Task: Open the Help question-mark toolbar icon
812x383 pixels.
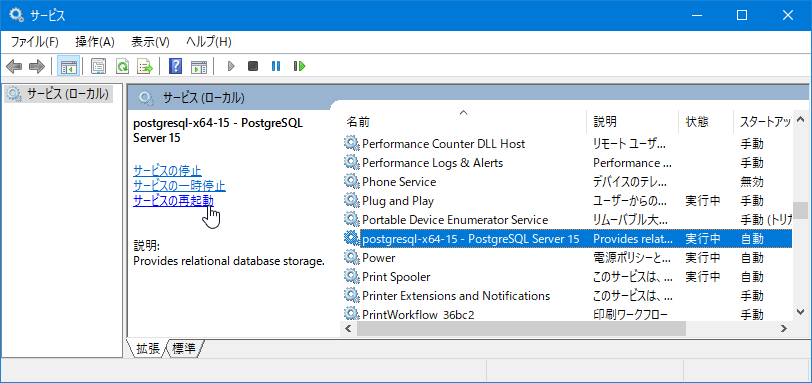Action: click(176, 66)
